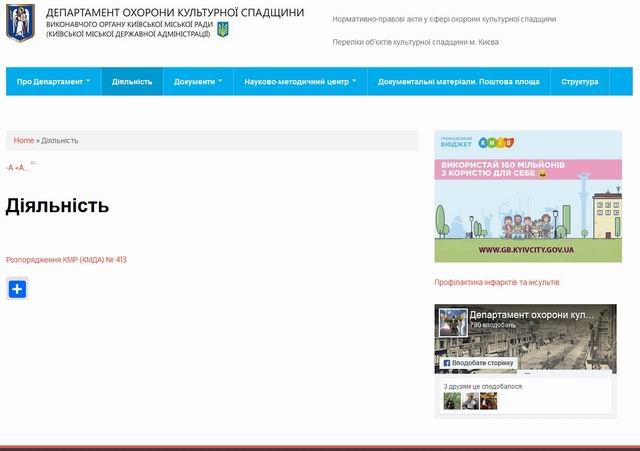Increase font size with +A
The height and width of the screenshot is (451, 640).
click(20, 168)
